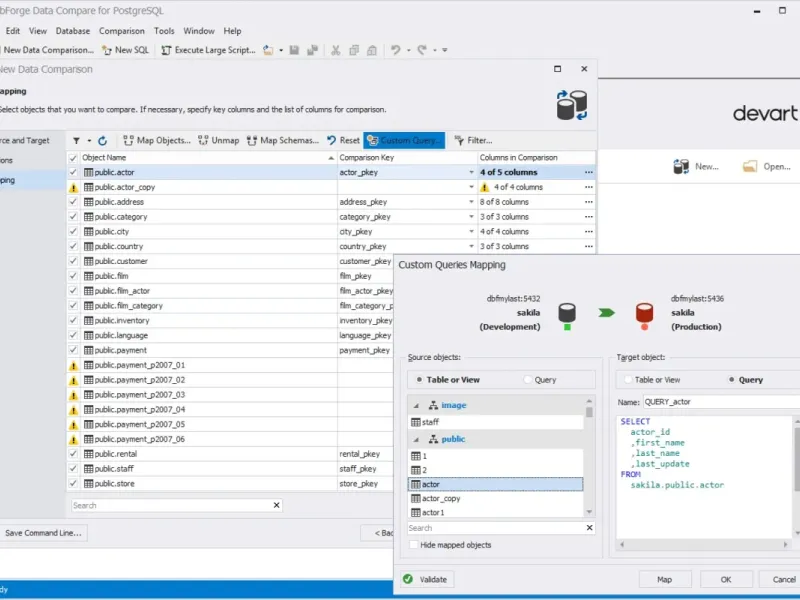Click the Map button

664,580
